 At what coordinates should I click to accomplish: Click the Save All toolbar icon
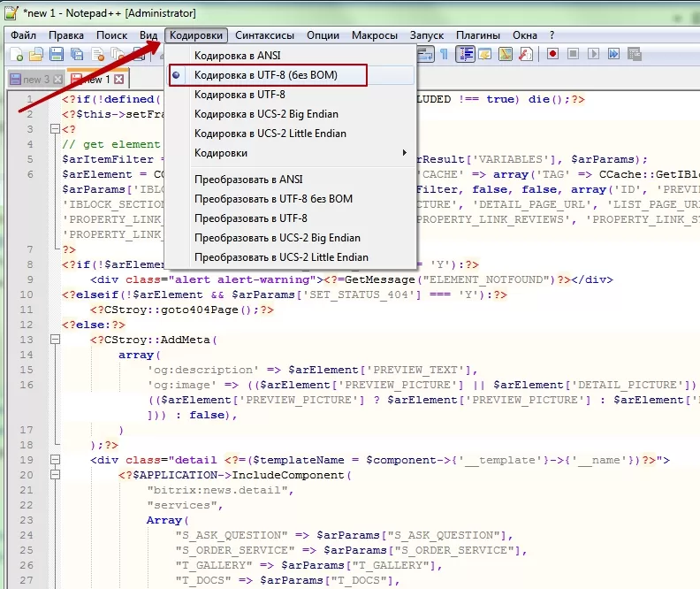[x=77, y=55]
